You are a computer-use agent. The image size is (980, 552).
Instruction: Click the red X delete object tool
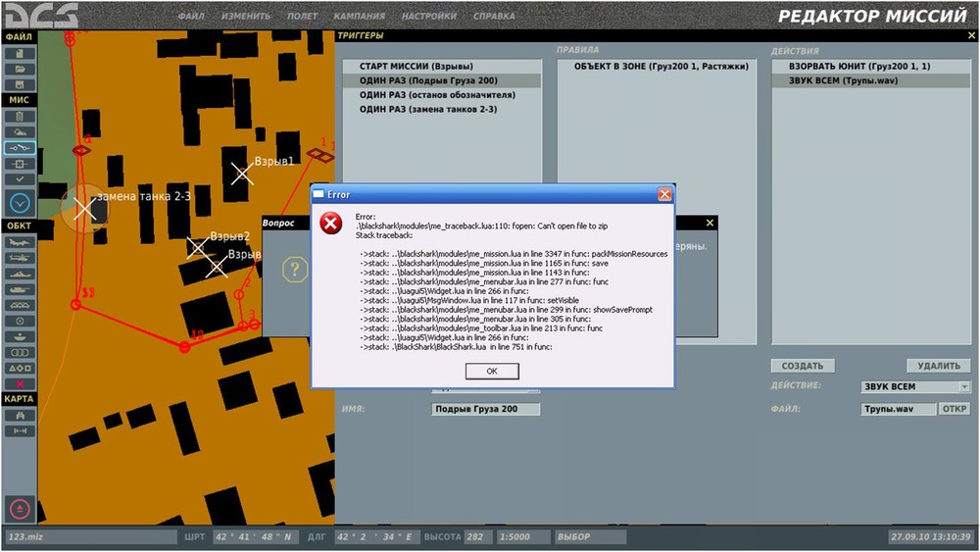[20, 383]
